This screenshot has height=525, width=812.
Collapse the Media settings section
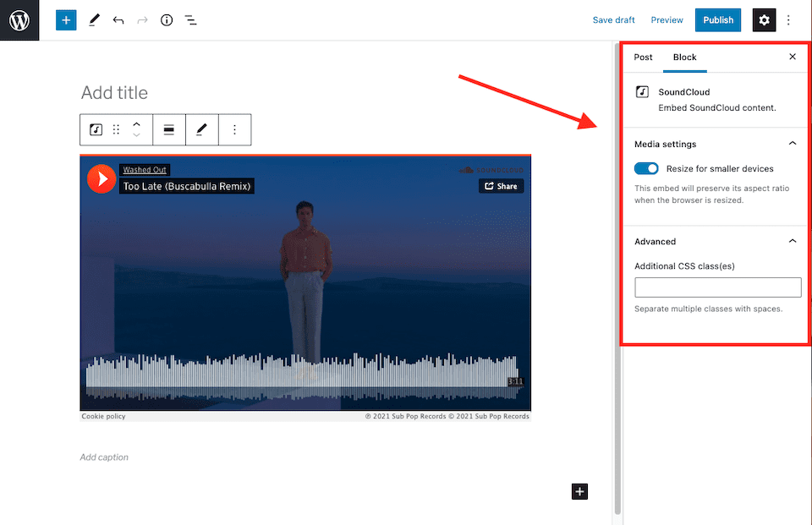click(793, 143)
